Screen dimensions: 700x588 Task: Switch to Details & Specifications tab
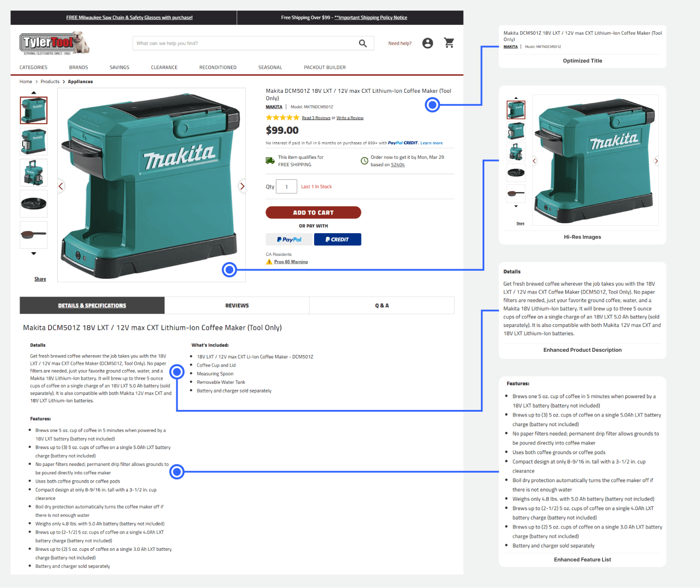pos(92,305)
